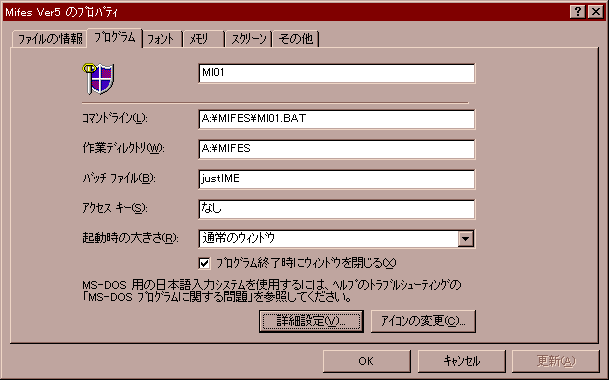The height and width of the screenshot is (380, 609).
Task: Click the アクセスキー field showing なし
Action: pyautogui.click(x=336, y=209)
